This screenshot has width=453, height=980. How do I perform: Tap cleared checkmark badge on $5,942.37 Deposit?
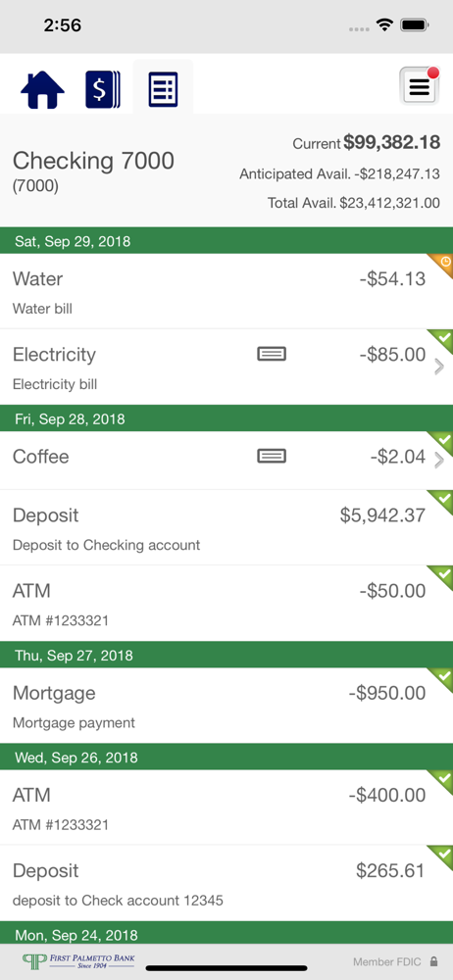click(x=443, y=500)
